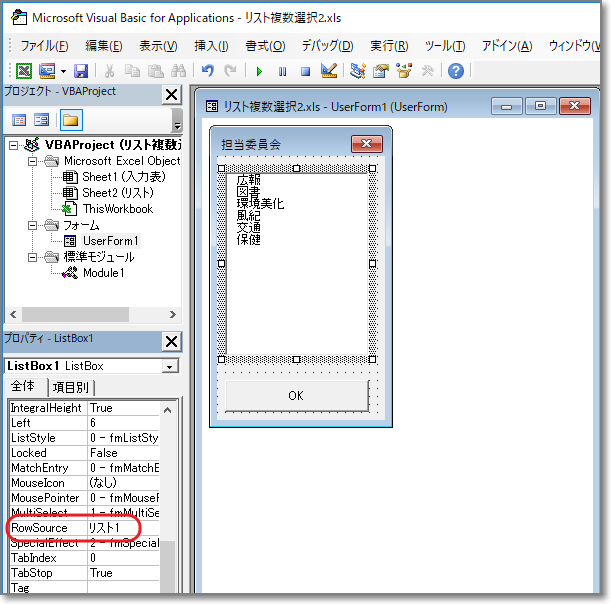
Task: Open the ListBox1 object dropdown in Properties
Action: tap(169, 366)
